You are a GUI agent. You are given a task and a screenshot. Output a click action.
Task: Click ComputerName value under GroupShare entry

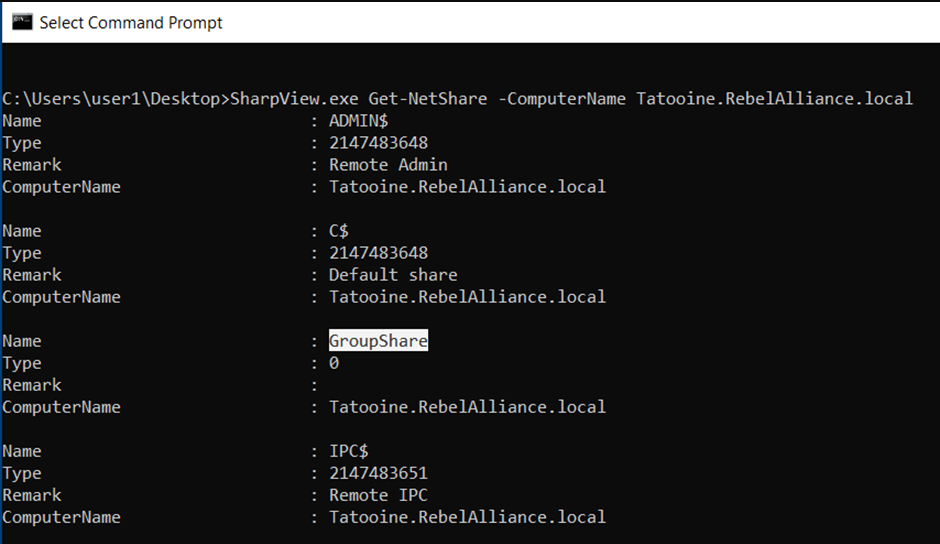click(467, 407)
